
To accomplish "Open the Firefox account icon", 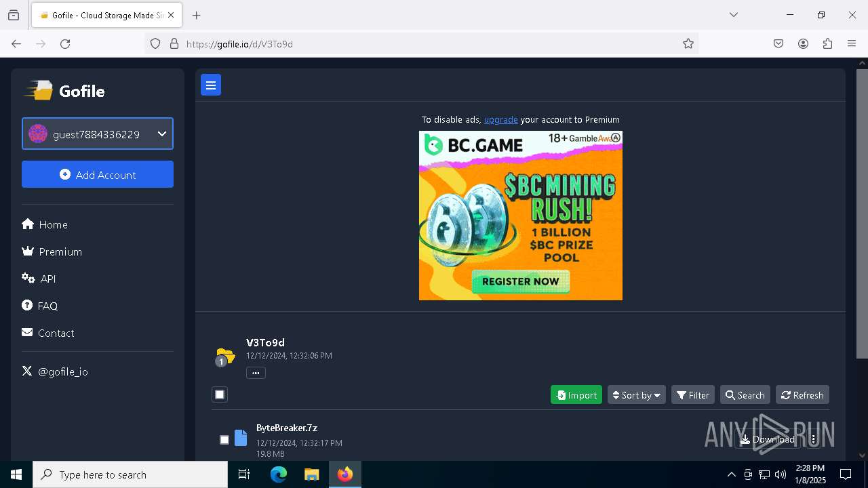I will [x=803, y=43].
